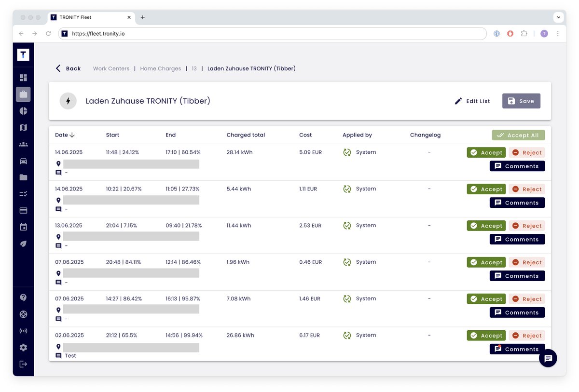Open Home Charges breadcrumb
The height and width of the screenshot is (392, 579).
tap(160, 68)
